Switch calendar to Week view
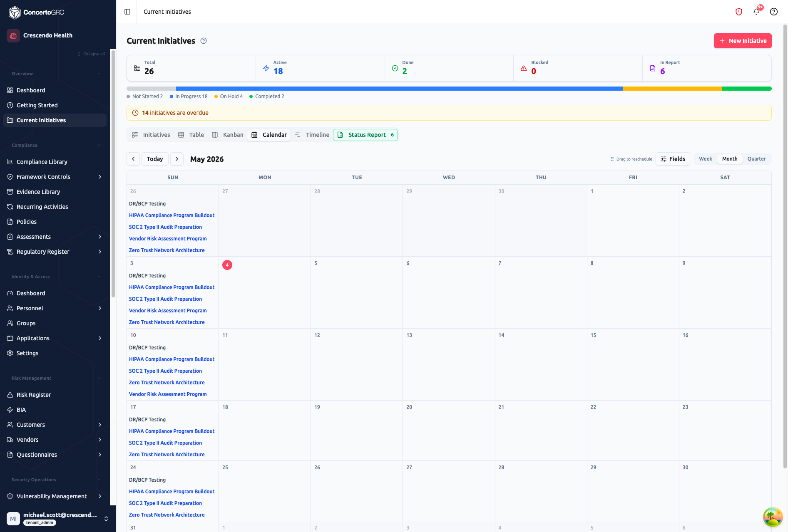 coord(705,159)
